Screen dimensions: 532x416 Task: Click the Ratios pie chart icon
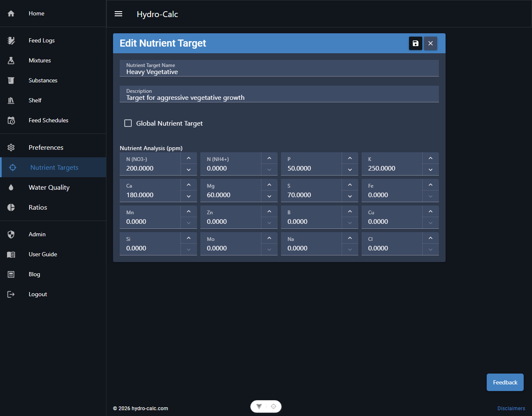[11, 207]
